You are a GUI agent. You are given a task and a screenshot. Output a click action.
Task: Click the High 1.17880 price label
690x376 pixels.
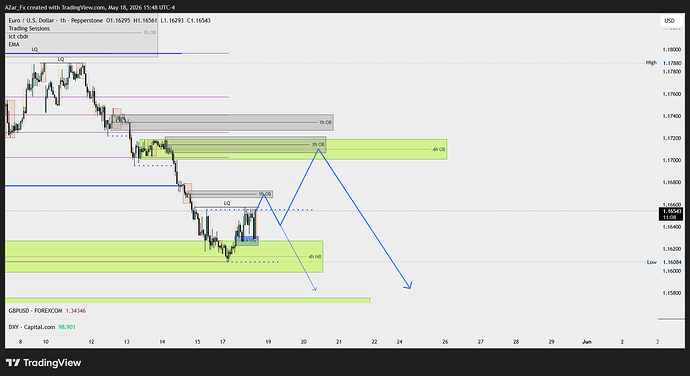pos(664,63)
